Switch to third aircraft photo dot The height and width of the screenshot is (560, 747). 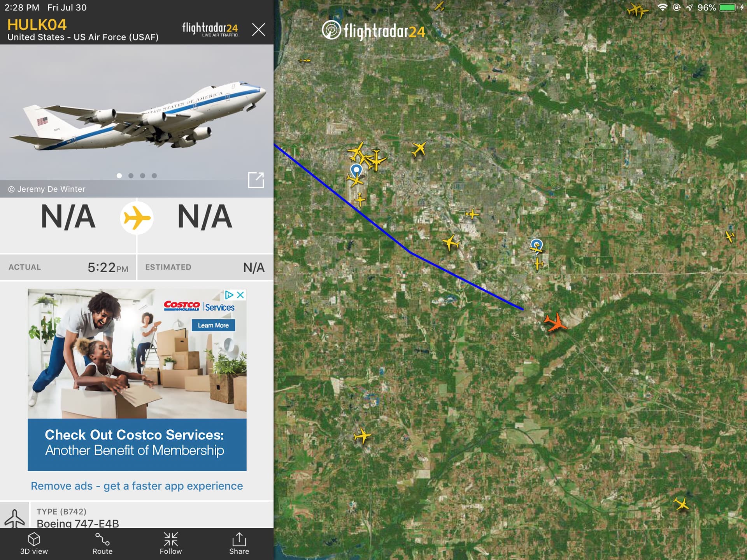click(x=143, y=176)
